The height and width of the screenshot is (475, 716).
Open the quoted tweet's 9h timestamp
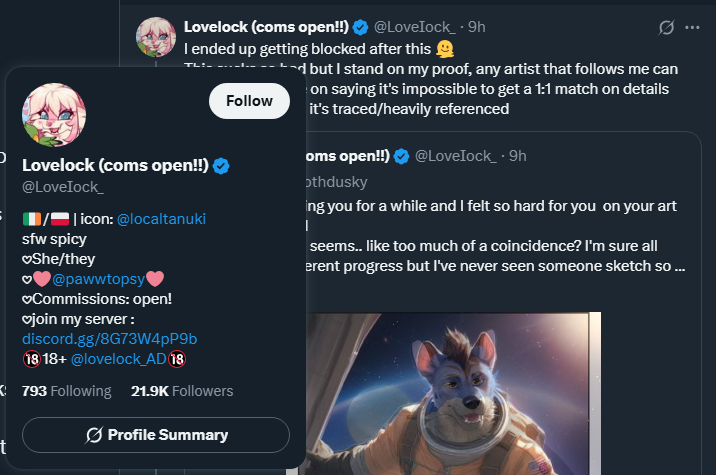[518, 156]
